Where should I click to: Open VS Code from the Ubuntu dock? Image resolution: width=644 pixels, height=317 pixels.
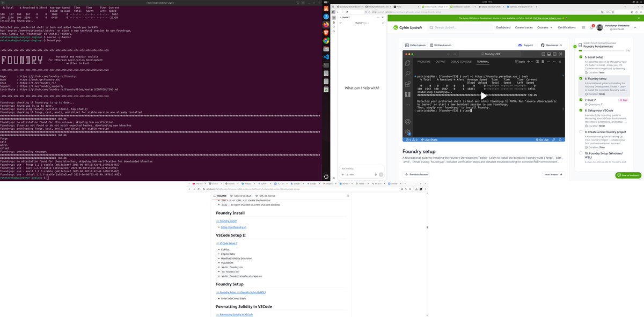click(326, 57)
